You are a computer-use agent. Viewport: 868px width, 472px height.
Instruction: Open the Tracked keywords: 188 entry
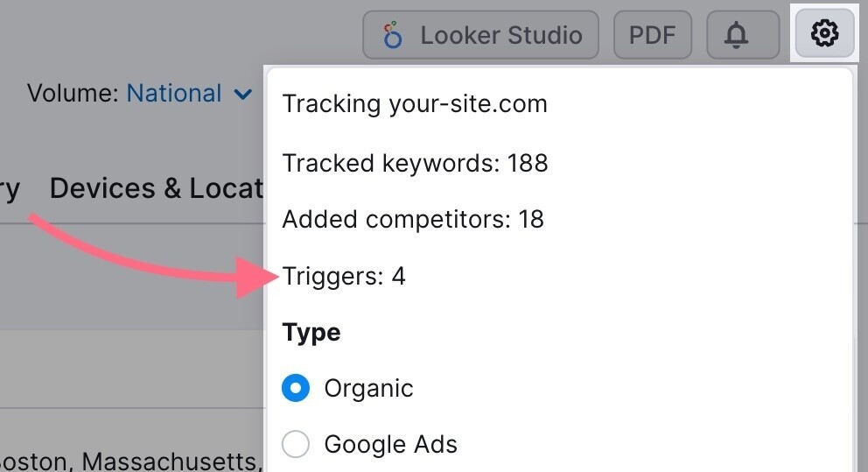(x=414, y=163)
